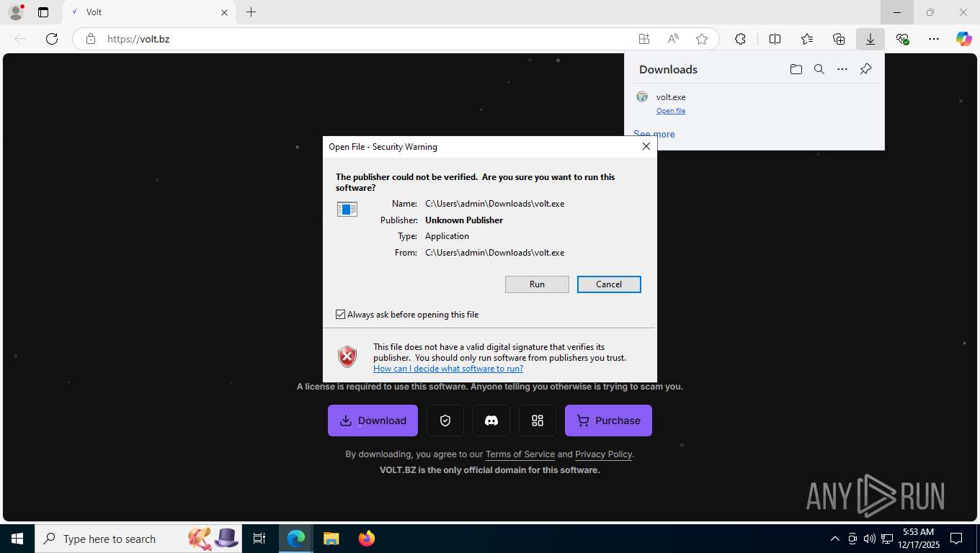Open File Explorer from taskbar
The image size is (980, 553).
(x=331, y=539)
